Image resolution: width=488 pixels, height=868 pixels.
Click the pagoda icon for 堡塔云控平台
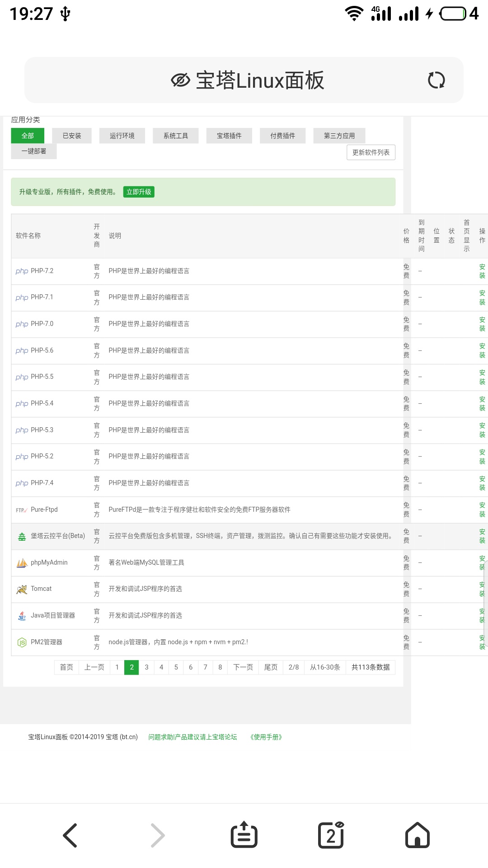[x=22, y=536]
